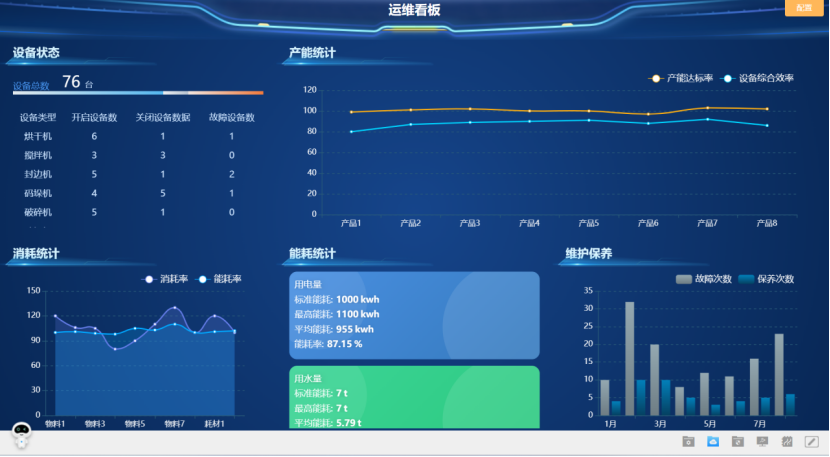Click the device status progress bar
830x457 pixels.
point(138,93)
